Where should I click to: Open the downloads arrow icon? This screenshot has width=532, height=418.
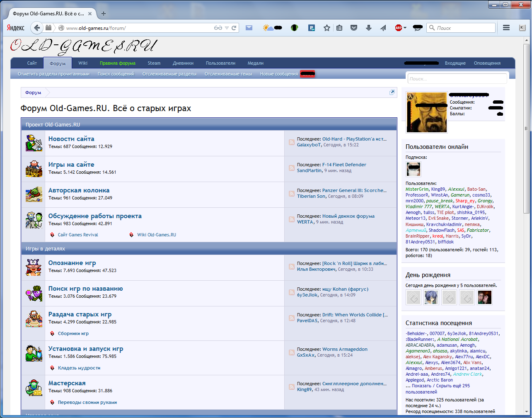tap(368, 28)
